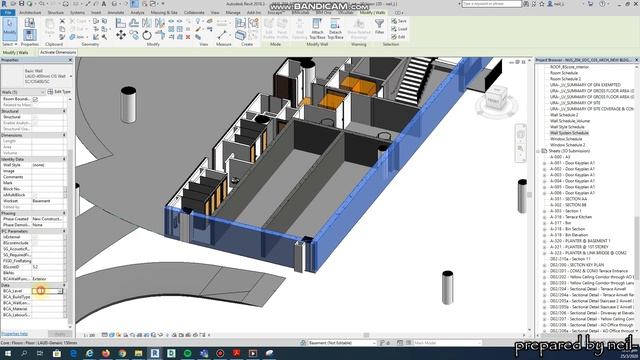Click the Revit icon in Windows taskbar
Viewport: 640px width, 360px height.
coord(155,353)
